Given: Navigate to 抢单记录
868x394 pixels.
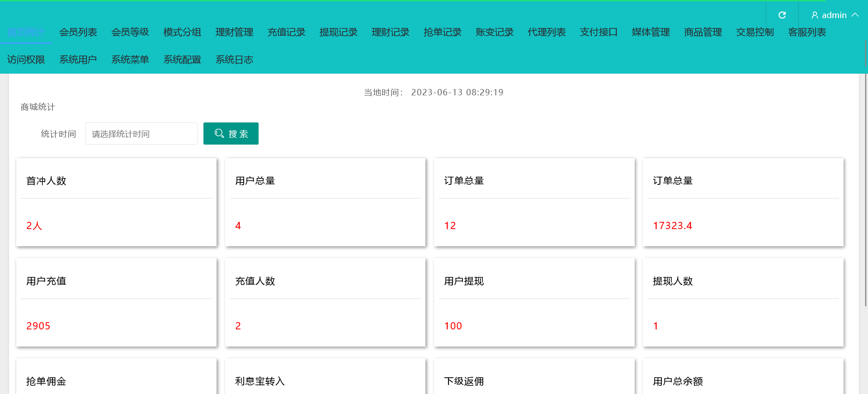Looking at the screenshot, I should pos(442,32).
